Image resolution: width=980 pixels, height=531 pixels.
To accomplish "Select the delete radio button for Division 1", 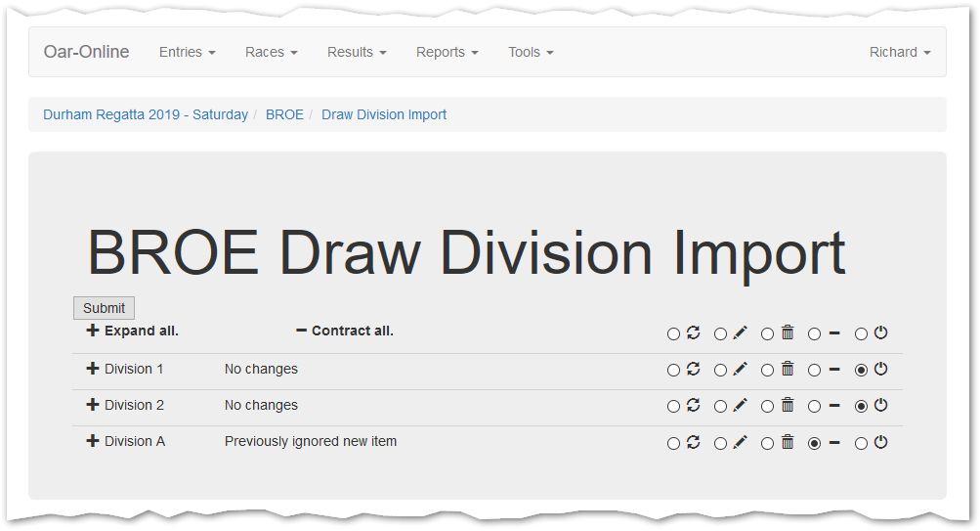I will click(767, 371).
